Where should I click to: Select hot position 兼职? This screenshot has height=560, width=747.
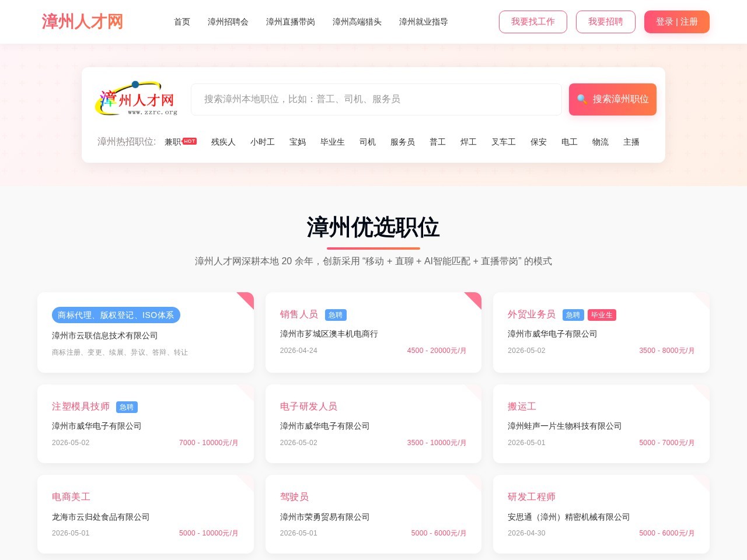(x=173, y=142)
